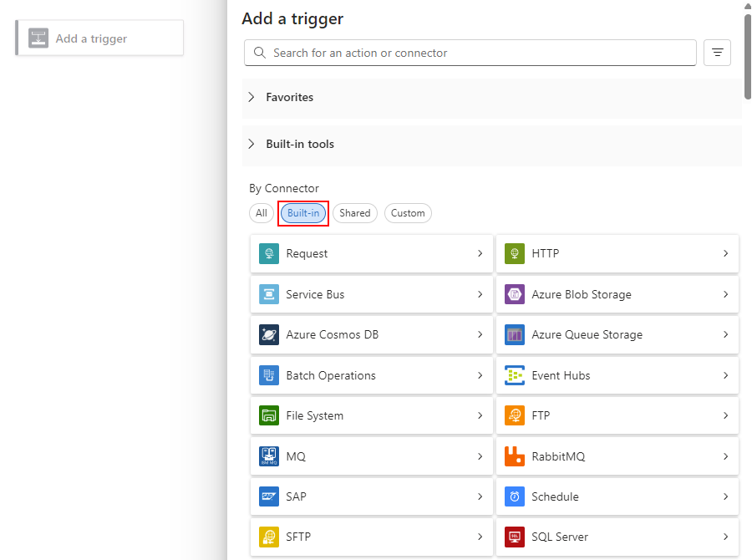
Task: Click the Azure Cosmos DB icon
Action: pyautogui.click(x=268, y=334)
